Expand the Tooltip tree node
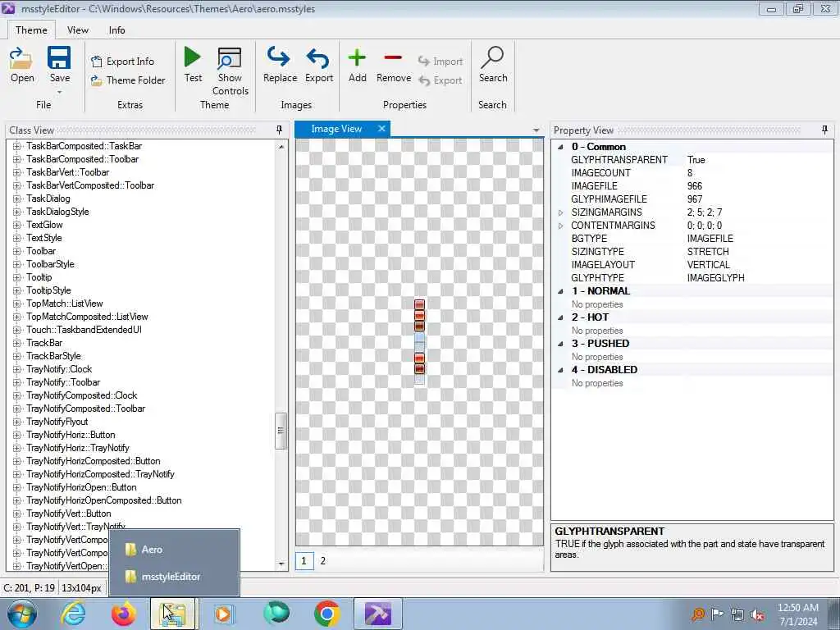The width and height of the screenshot is (840, 630). point(16,277)
